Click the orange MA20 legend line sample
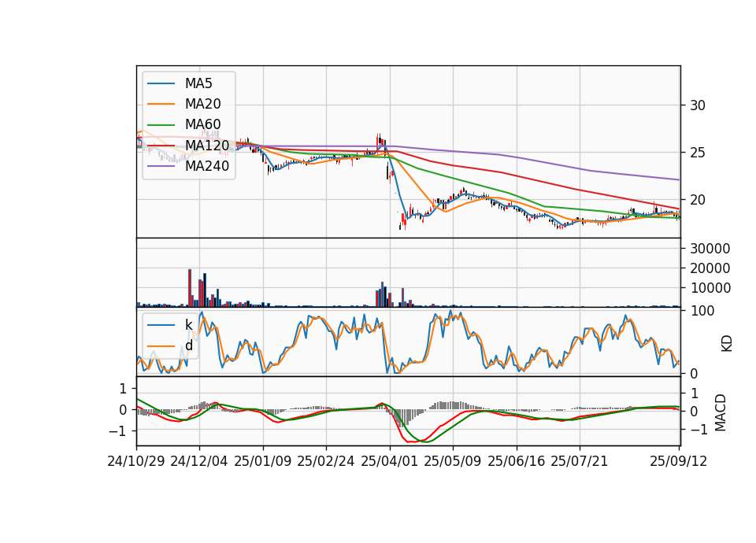Screen dimensions: 756x543 tap(161, 104)
